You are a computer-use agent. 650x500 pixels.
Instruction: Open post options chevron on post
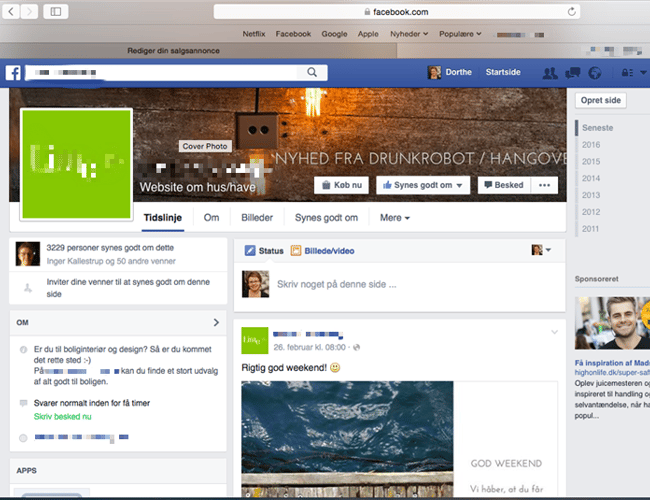[x=554, y=332]
